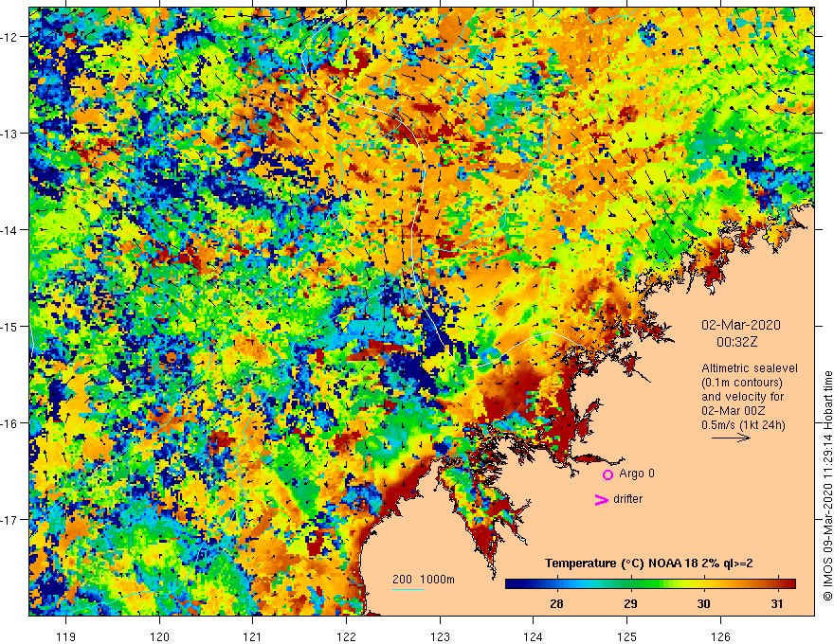Click the longitude 121 axis label

coord(252,636)
